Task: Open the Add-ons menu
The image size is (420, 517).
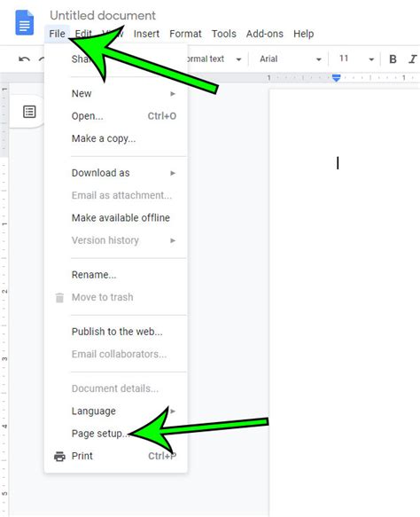Action: point(265,34)
